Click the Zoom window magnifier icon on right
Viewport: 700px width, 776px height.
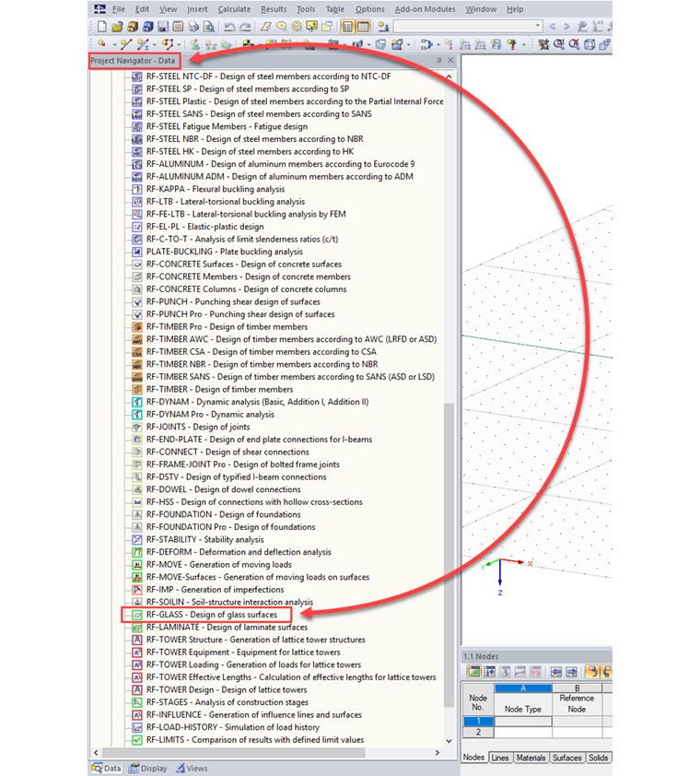point(559,44)
